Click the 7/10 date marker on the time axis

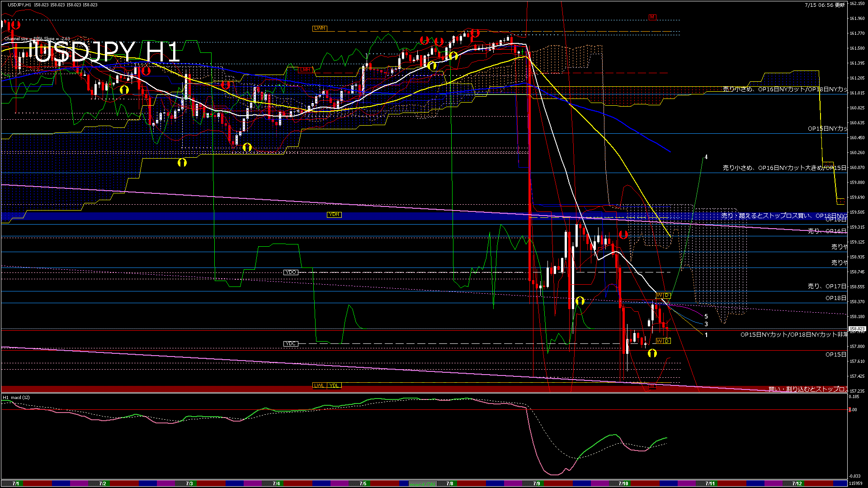[x=623, y=483]
